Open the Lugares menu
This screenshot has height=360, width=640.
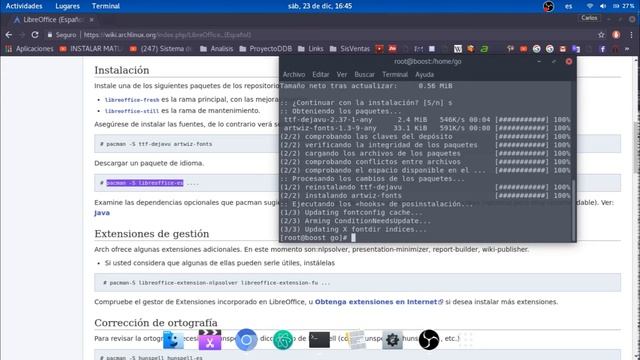[x=67, y=6]
